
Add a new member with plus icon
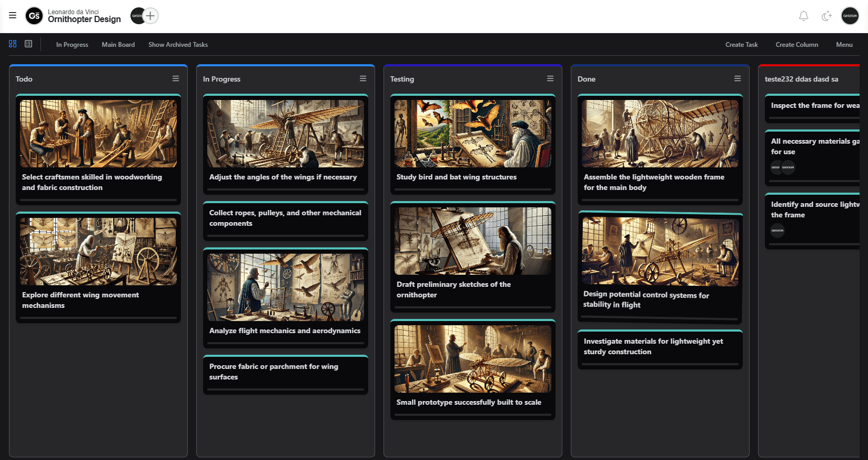pos(150,16)
